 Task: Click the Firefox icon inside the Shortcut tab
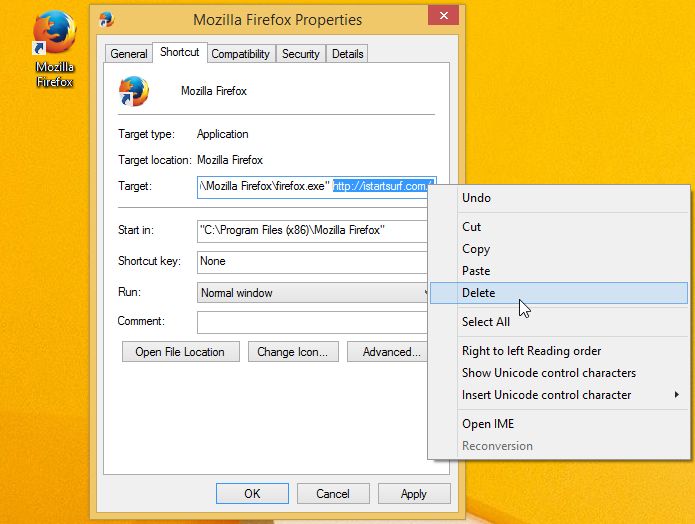point(133,91)
